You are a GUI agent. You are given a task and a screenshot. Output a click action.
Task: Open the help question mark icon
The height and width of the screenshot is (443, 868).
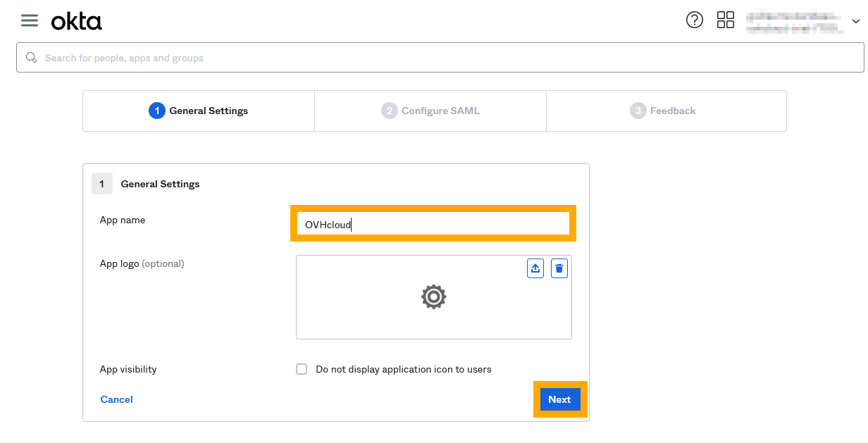(x=695, y=20)
